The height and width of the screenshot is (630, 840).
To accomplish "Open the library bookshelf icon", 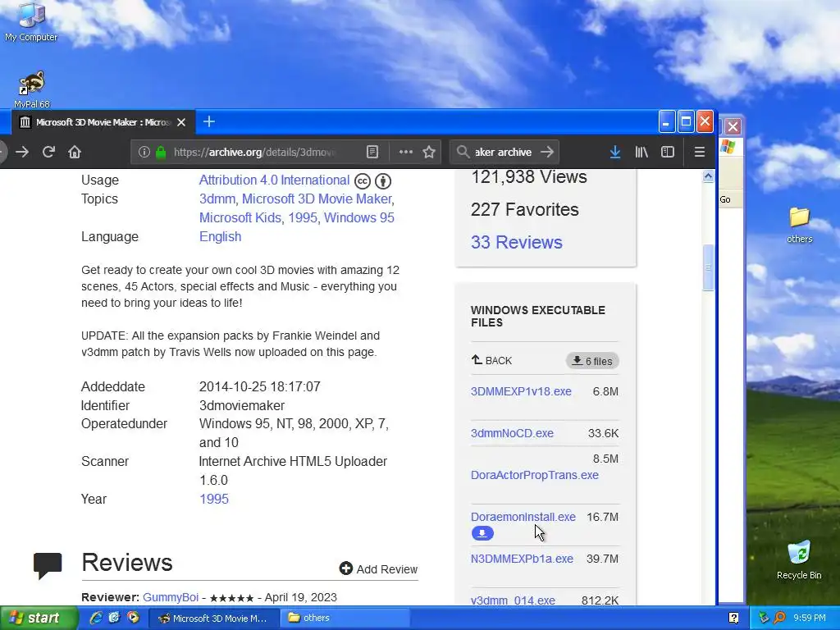I will tap(641, 152).
